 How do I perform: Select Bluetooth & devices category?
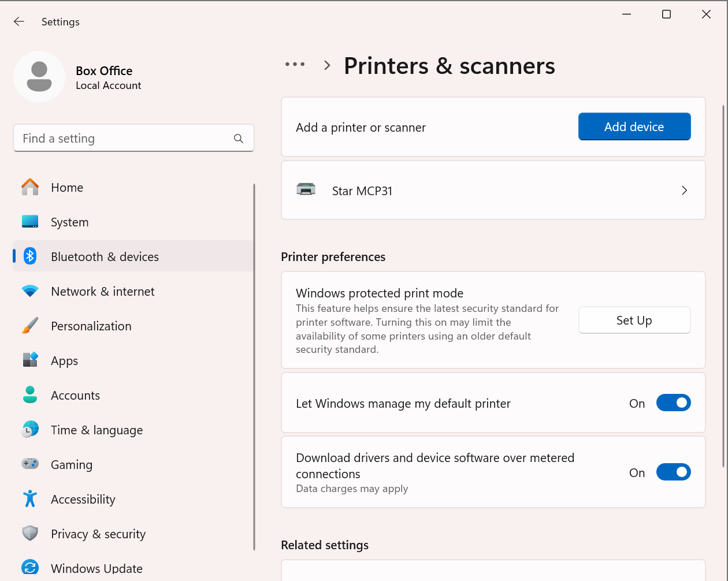(x=133, y=256)
